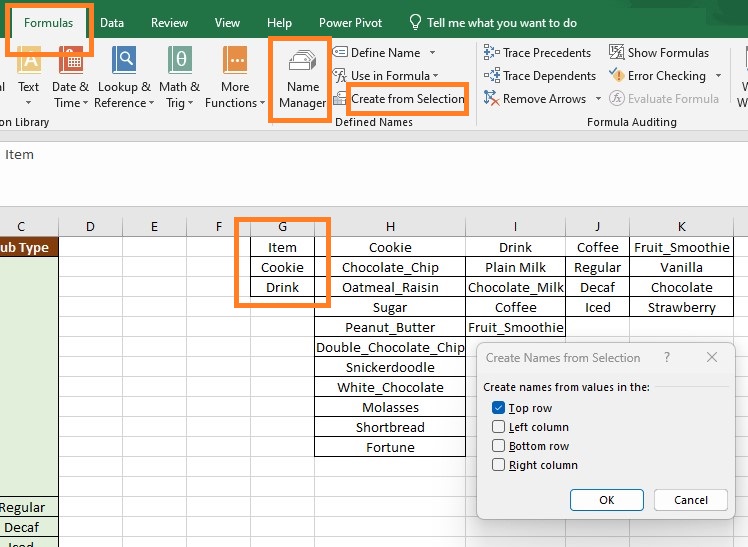The height and width of the screenshot is (547, 748).
Task: Select the Plain Milk cell
Action: [515, 267]
